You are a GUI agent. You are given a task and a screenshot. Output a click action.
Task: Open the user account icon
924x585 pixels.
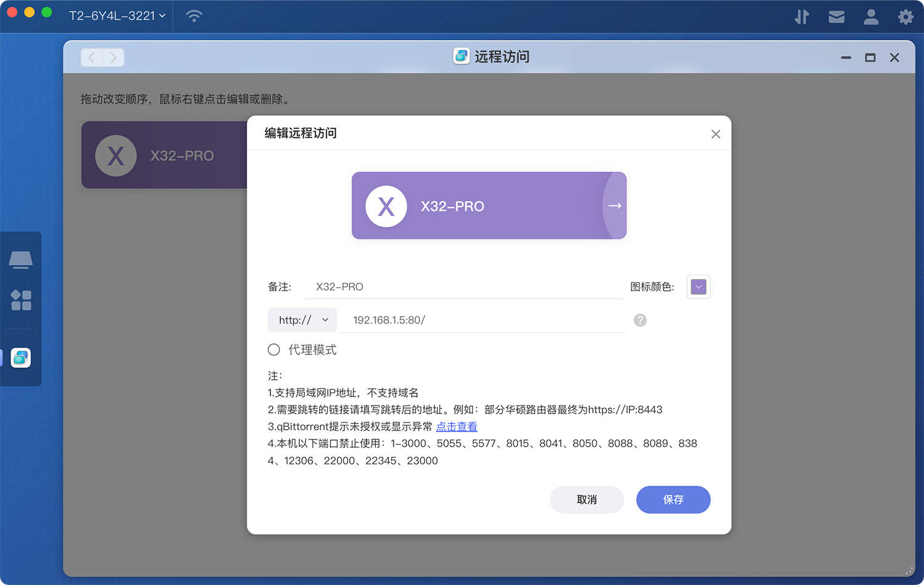coord(871,17)
